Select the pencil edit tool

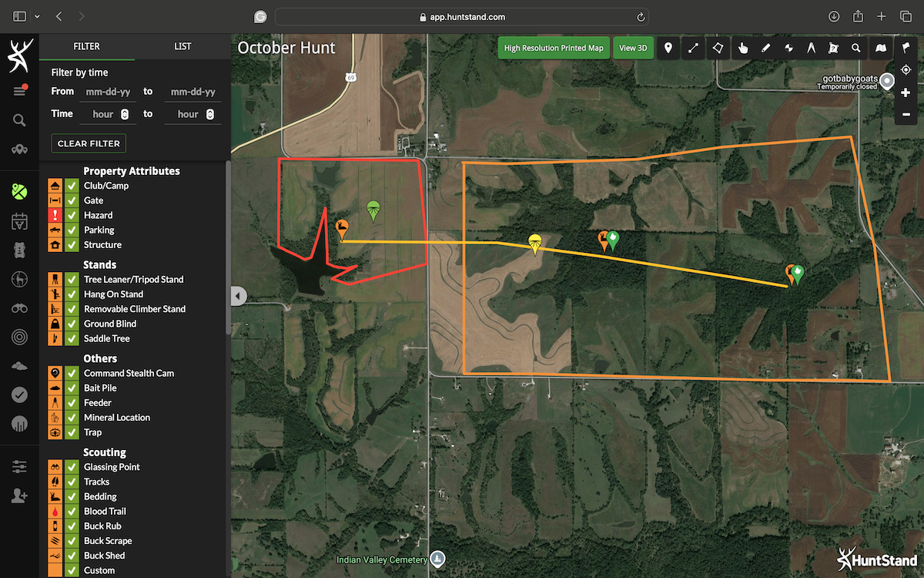[765, 48]
